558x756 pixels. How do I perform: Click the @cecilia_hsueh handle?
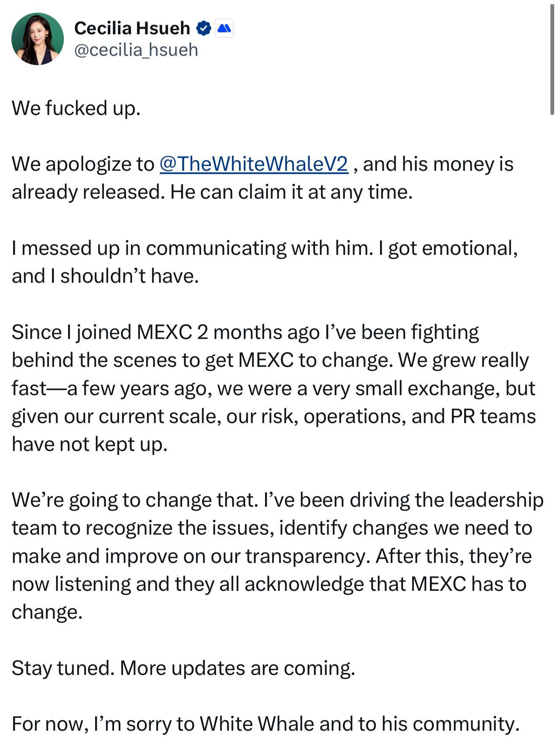pyautogui.click(x=136, y=50)
